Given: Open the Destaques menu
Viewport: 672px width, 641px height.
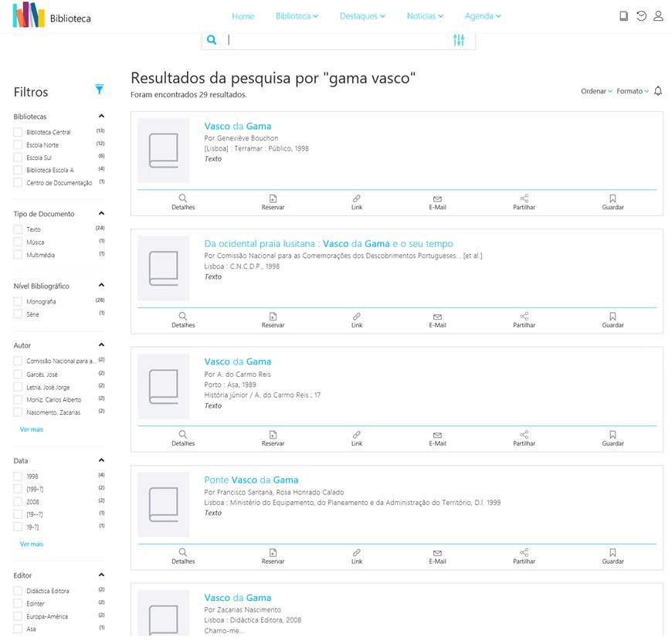Looking at the screenshot, I should click(x=361, y=16).
